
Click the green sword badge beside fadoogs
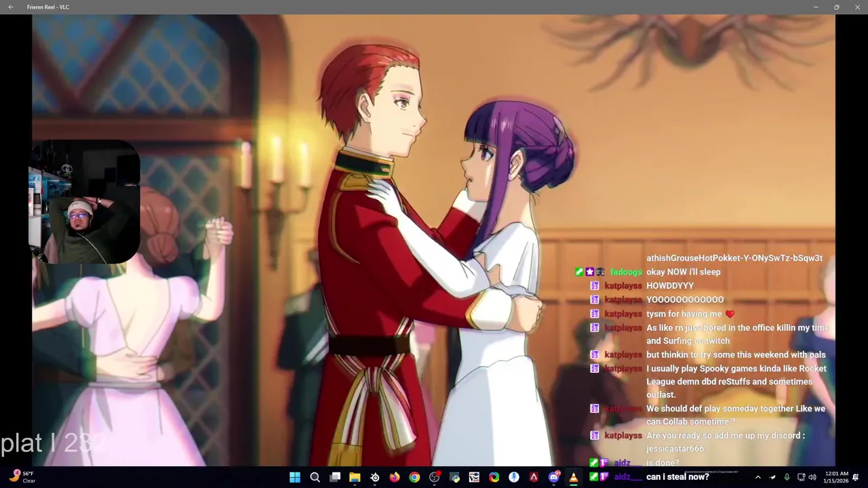point(579,272)
